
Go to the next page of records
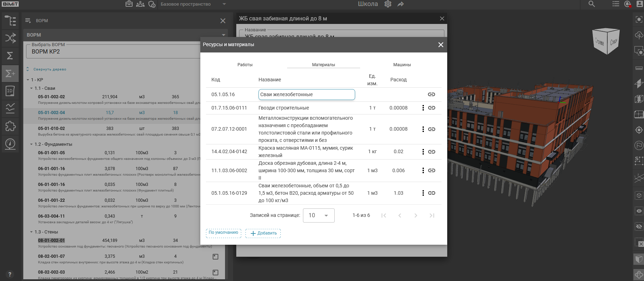(416, 216)
